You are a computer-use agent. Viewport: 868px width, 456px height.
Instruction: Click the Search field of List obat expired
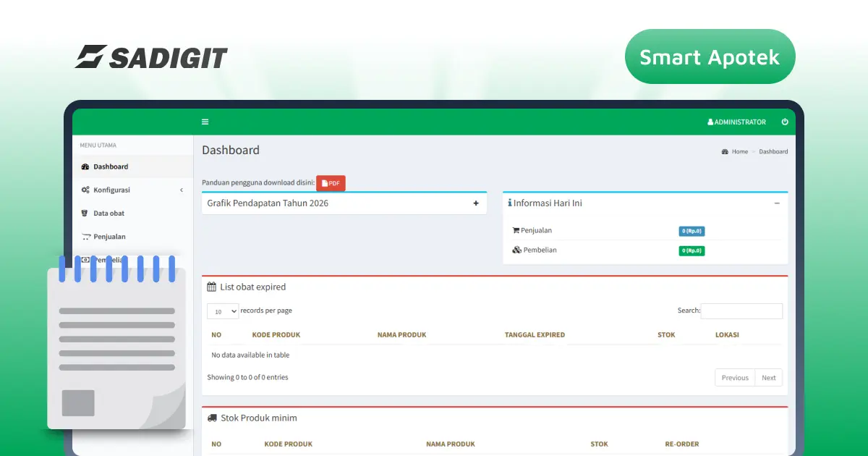tap(741, 311)
